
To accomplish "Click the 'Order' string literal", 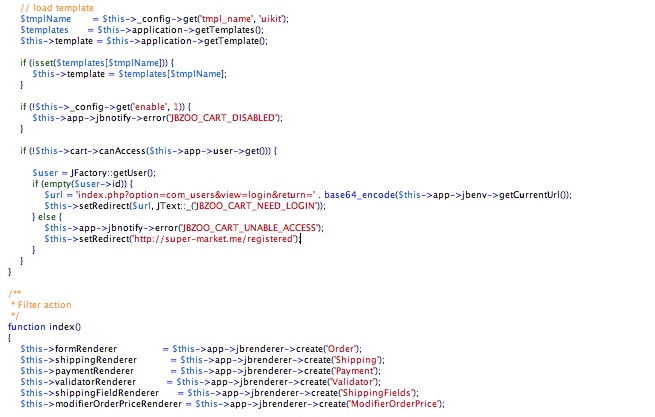I will tap(341, 349).
